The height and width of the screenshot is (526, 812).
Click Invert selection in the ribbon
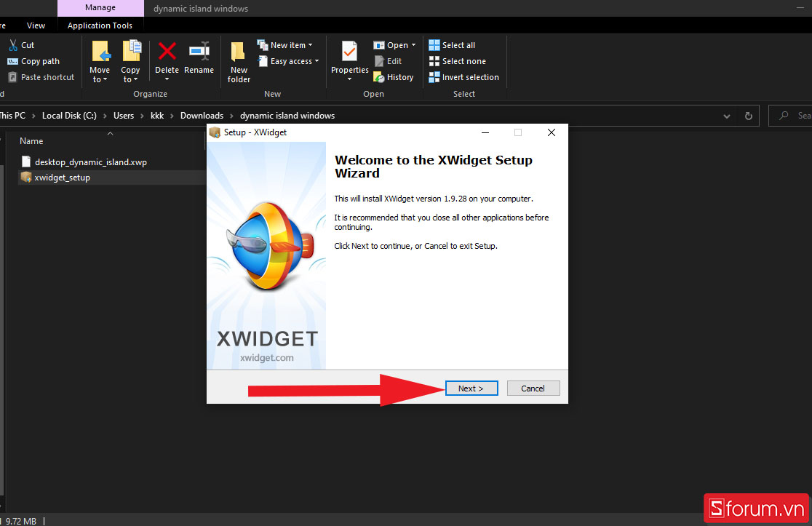(464, 77)
